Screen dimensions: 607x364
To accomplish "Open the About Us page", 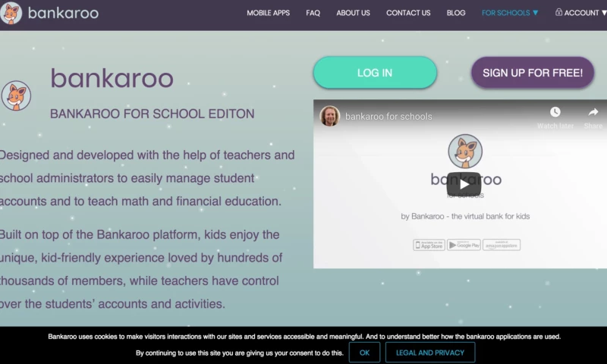I will coord(353,13).
